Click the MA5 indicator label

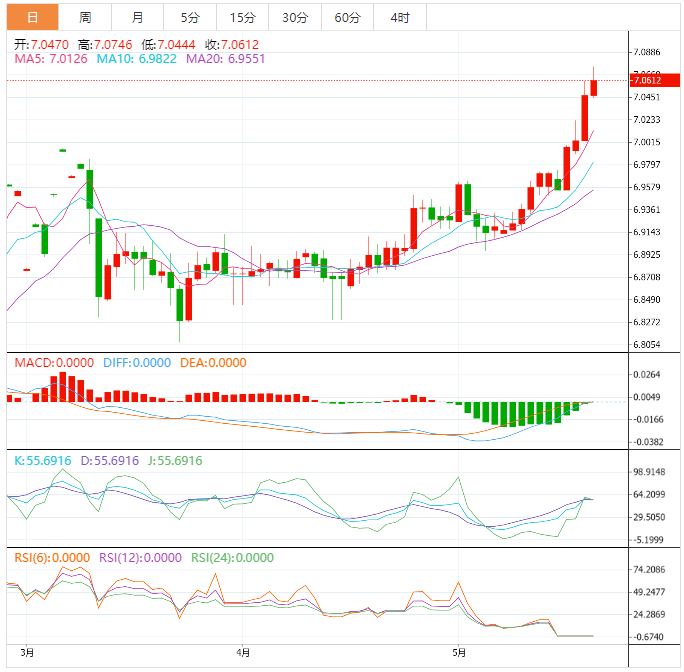(x=51, y=59)
